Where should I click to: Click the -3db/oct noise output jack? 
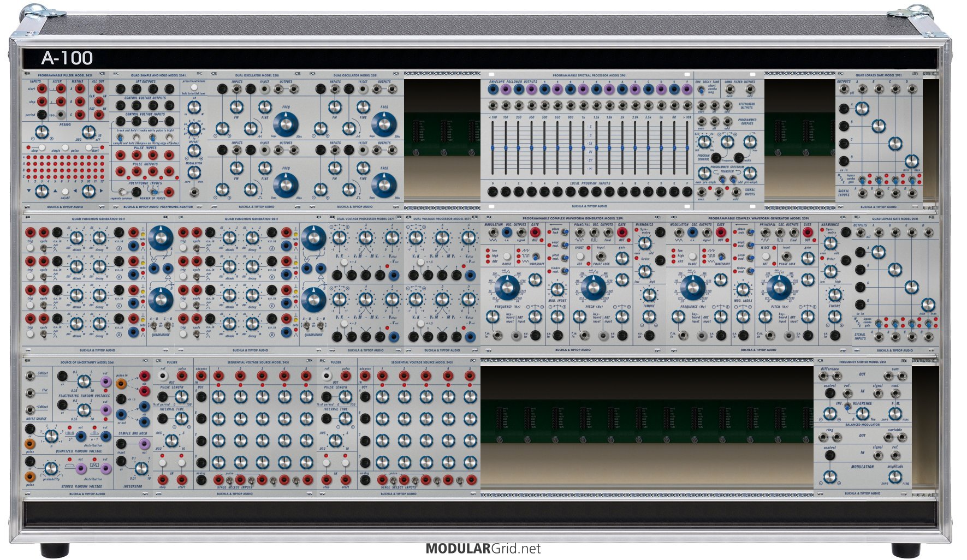(x=29, y=376)
